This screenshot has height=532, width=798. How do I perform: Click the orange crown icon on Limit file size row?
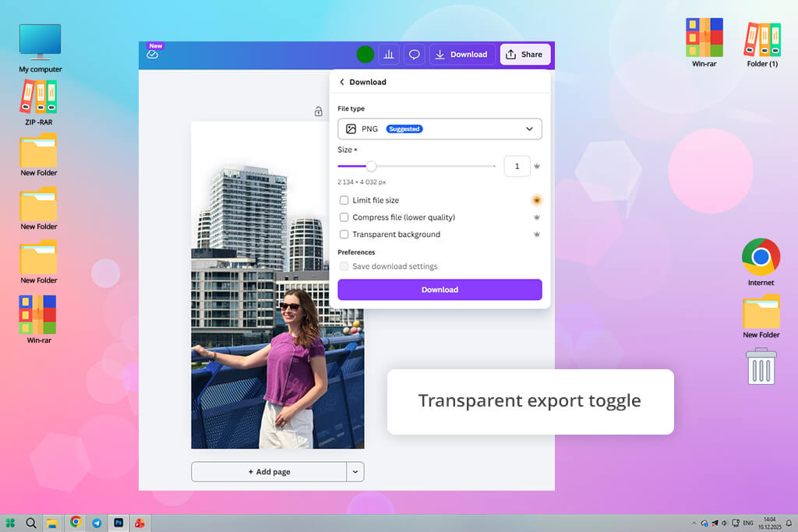coord(536,200)
